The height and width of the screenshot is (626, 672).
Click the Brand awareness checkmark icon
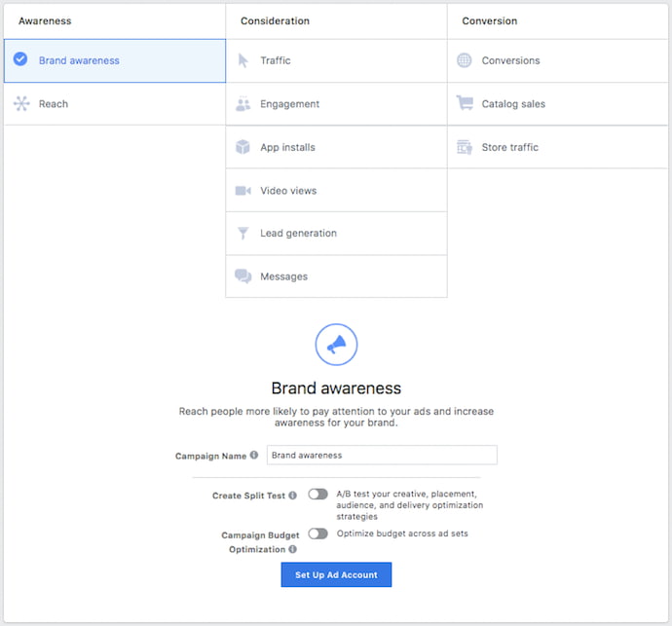tap(21, 60)
